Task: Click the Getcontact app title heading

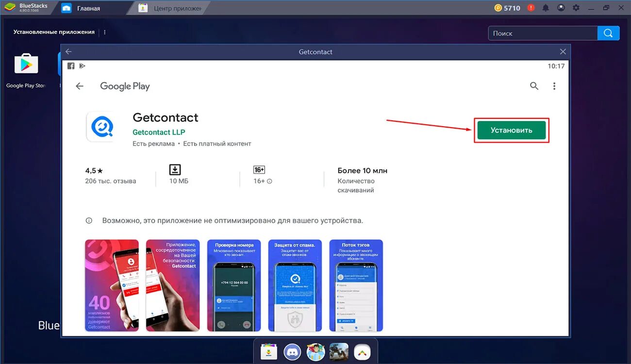Action: coord(166,117)
